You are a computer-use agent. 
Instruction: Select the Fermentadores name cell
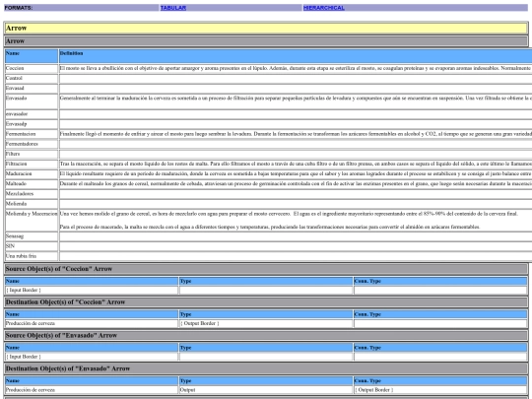coord(32,144)
